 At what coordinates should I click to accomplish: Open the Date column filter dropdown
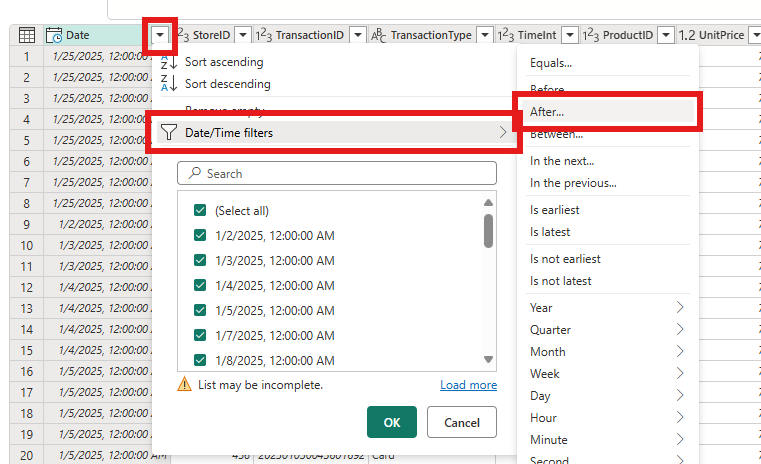pyautogui.click(x=160, y=35)
